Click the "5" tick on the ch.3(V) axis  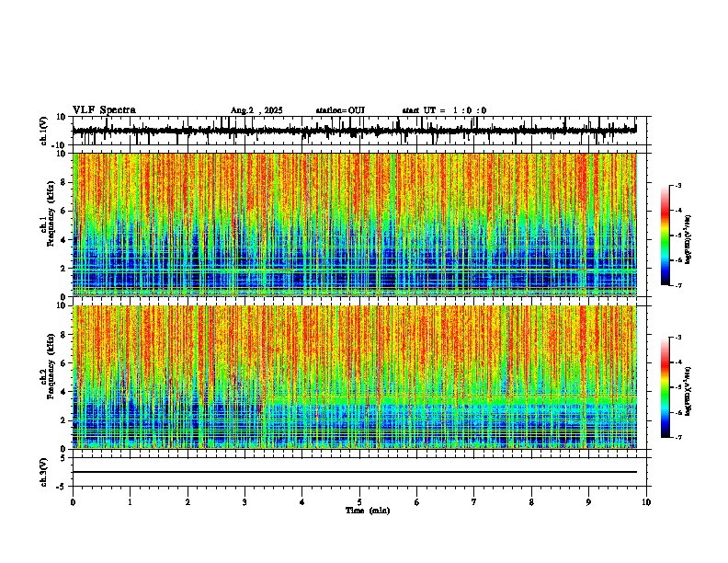64,458
